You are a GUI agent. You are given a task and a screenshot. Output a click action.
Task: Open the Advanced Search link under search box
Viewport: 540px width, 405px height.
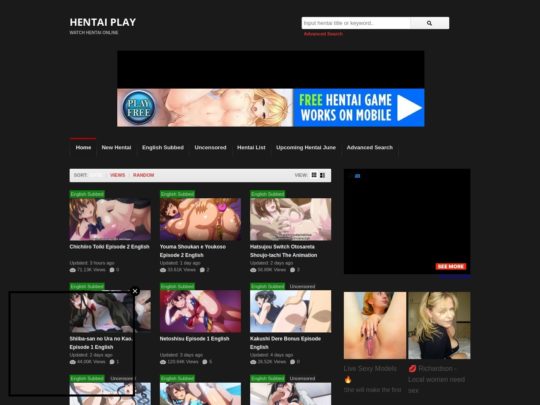coord(323,34)
